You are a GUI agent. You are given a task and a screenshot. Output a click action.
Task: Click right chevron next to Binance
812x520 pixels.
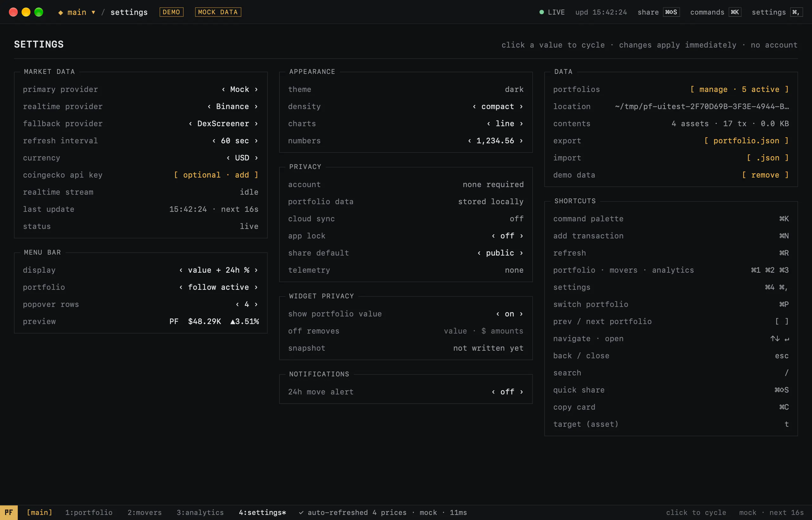click(256, 107)
